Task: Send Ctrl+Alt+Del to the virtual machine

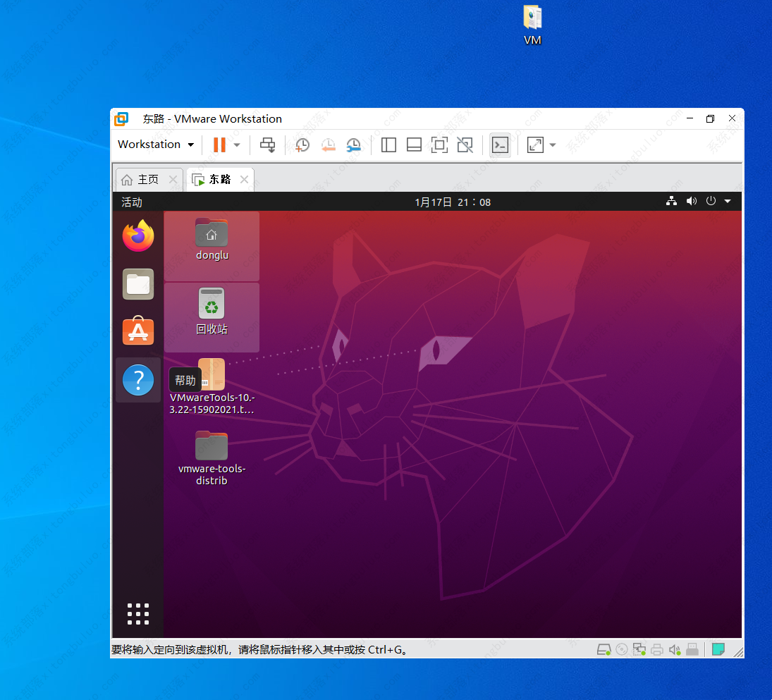Action: click(x=268, y=145)
